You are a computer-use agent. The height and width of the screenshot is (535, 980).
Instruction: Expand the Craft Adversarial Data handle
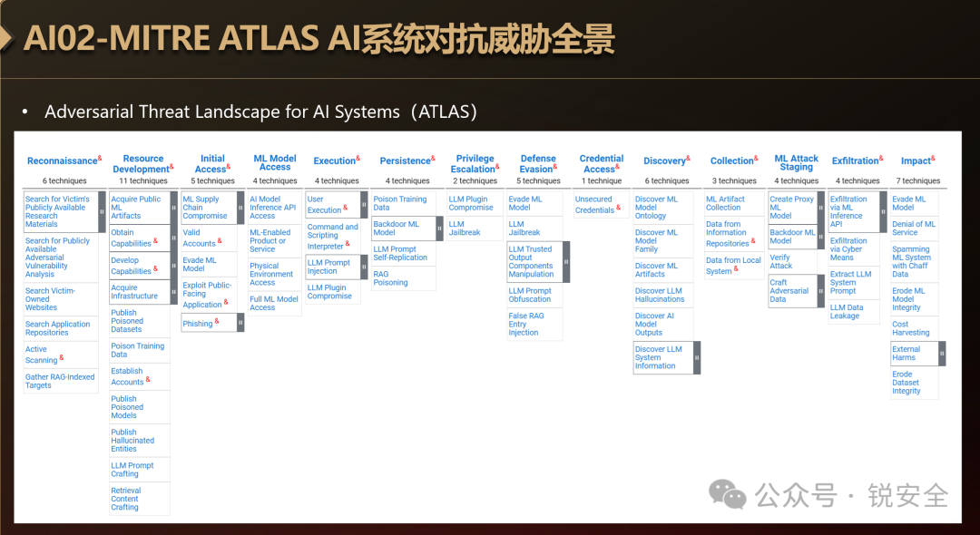coord(820,291)
